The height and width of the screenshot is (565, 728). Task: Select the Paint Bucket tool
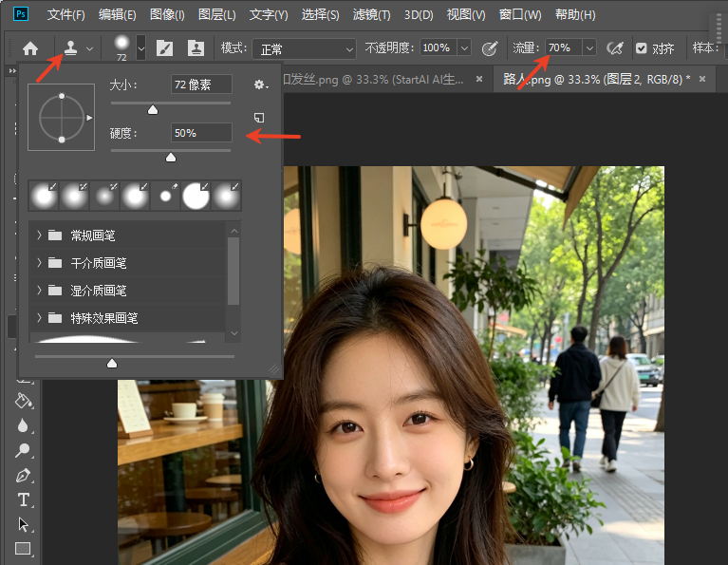(23, 400)
